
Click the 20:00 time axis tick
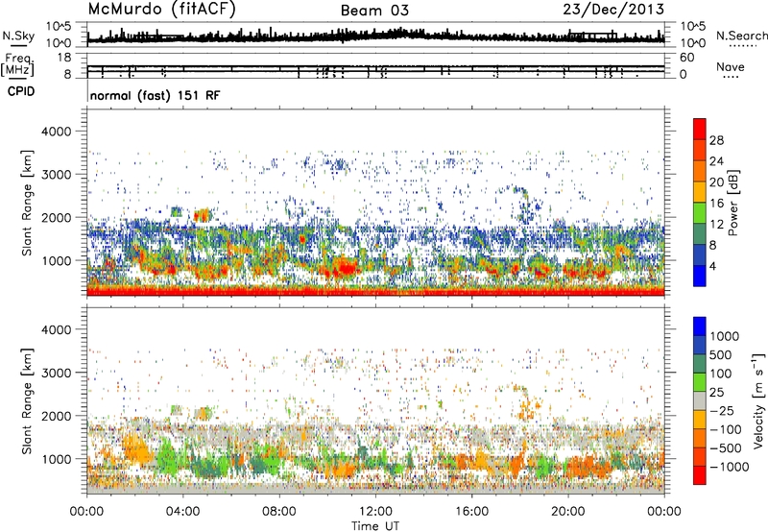click(567, 512)
